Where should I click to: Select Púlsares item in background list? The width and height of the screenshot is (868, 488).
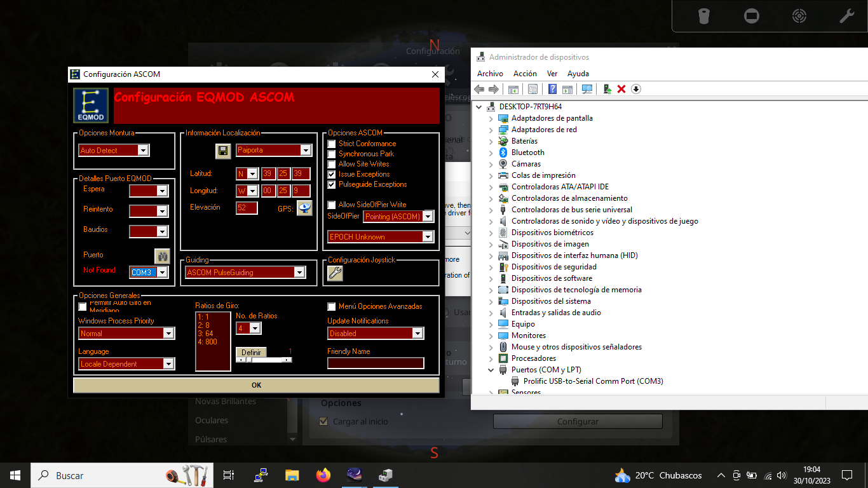211,440
